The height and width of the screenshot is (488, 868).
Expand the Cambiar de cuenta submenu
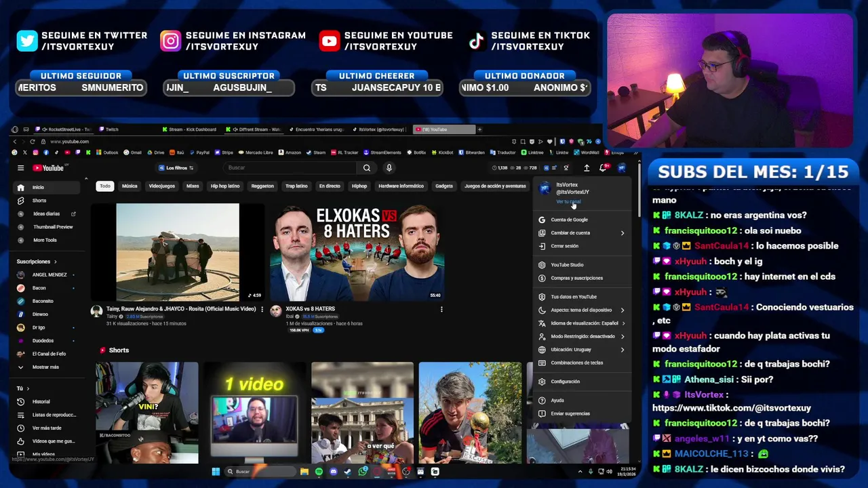coord(582,233)
